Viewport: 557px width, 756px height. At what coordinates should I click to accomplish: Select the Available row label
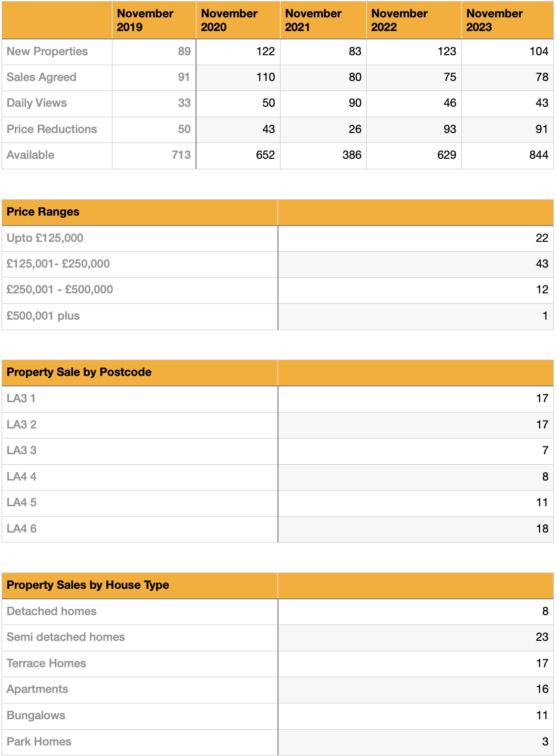30,155
